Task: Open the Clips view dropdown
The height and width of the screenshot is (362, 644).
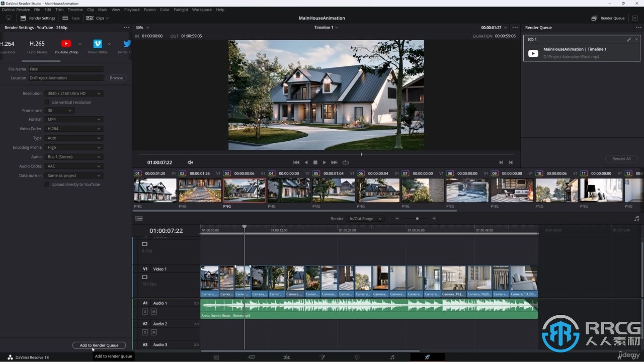Action: (97, 18)
